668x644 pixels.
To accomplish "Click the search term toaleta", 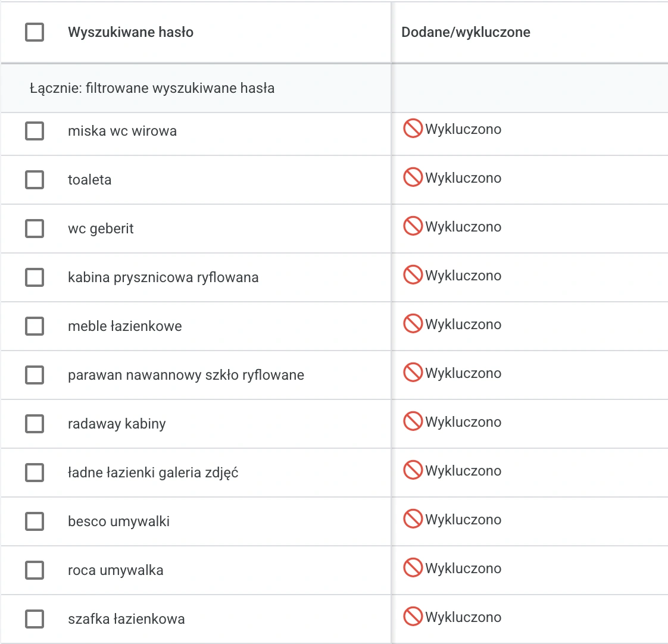I will coord(89,180).
